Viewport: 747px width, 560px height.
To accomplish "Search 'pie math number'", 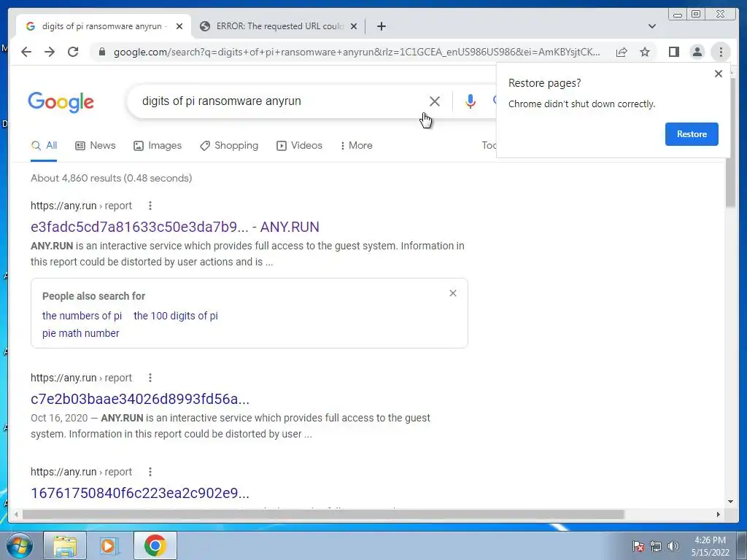I will point(80,333).
